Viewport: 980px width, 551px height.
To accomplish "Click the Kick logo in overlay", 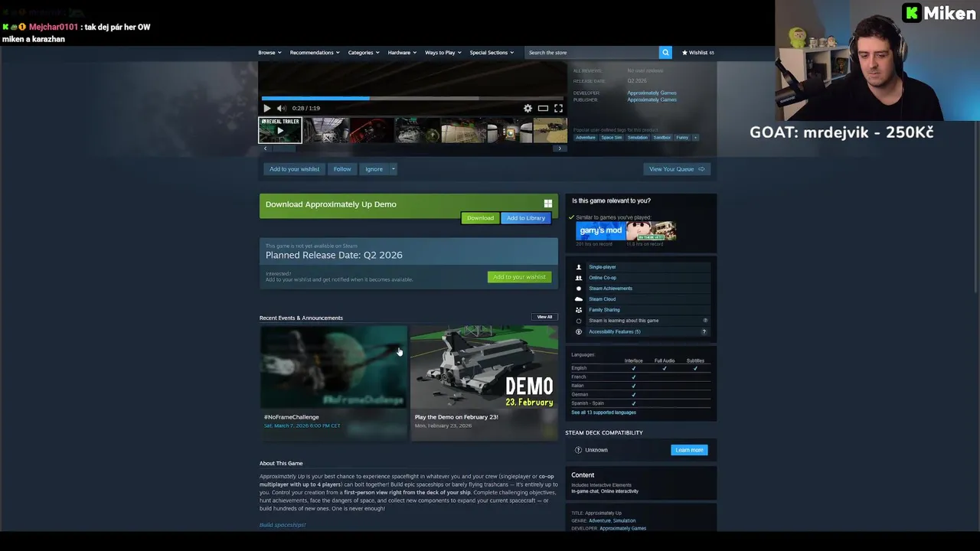I will pos(912,13).
